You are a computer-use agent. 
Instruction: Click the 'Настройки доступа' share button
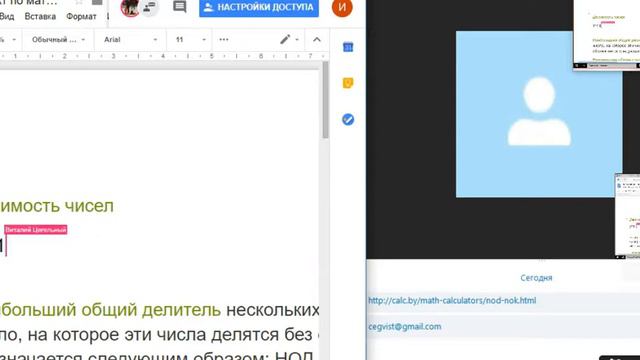point(259,7)
